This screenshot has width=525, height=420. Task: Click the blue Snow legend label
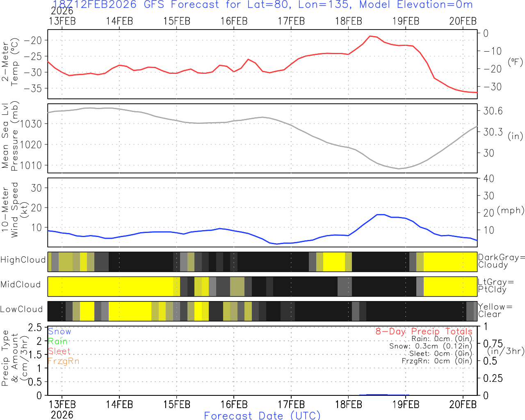coord(59,331)
